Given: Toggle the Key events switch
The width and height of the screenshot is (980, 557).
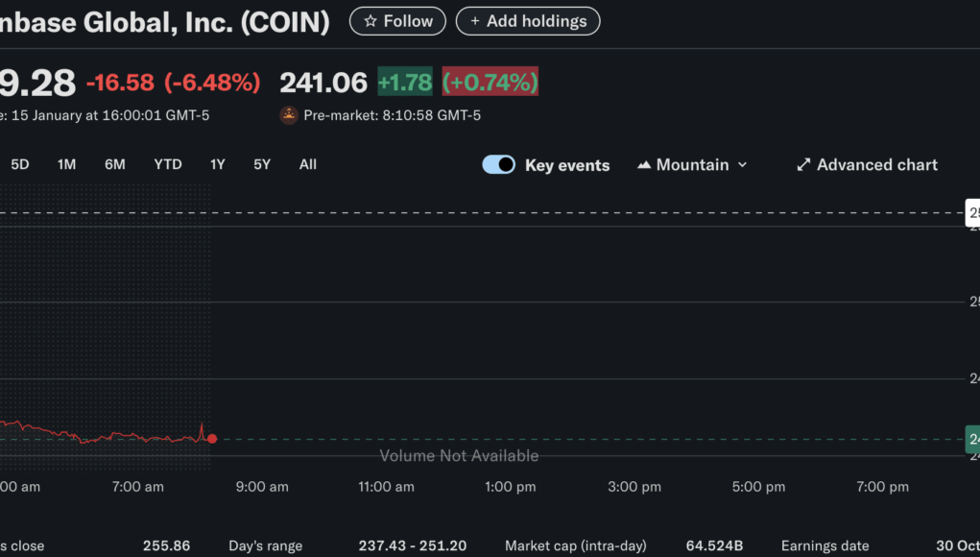Looking at the screenshot, I should pos(499,165).
